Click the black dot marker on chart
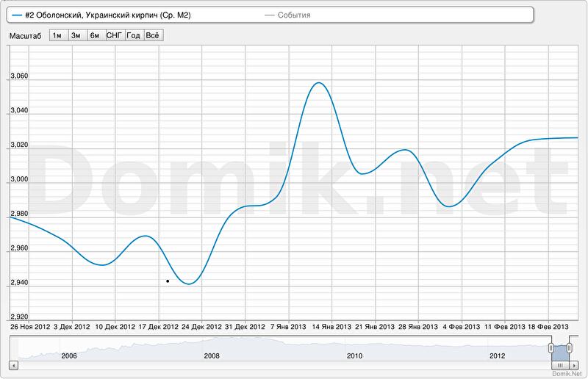 168,281
